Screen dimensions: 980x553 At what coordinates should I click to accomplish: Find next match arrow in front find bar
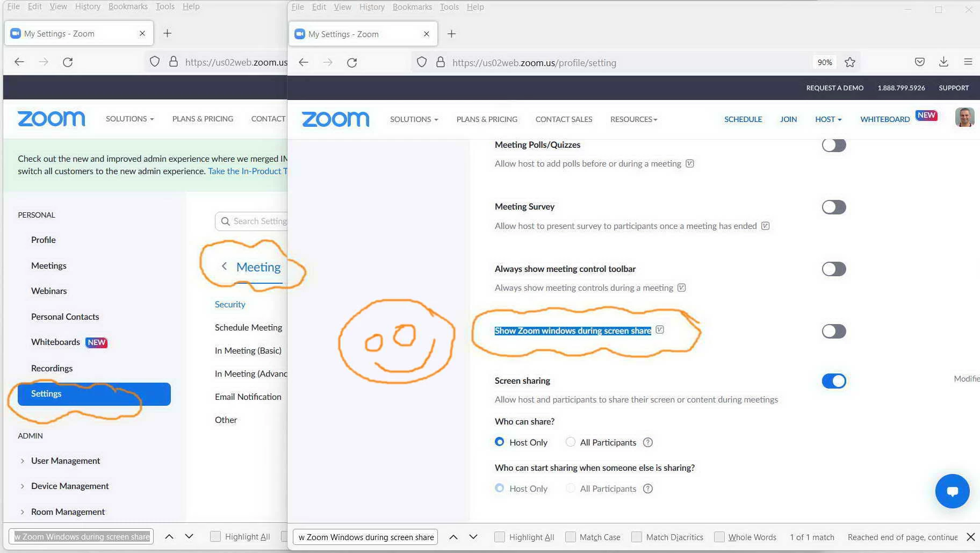pyautogui.click(x=473, y=537)
